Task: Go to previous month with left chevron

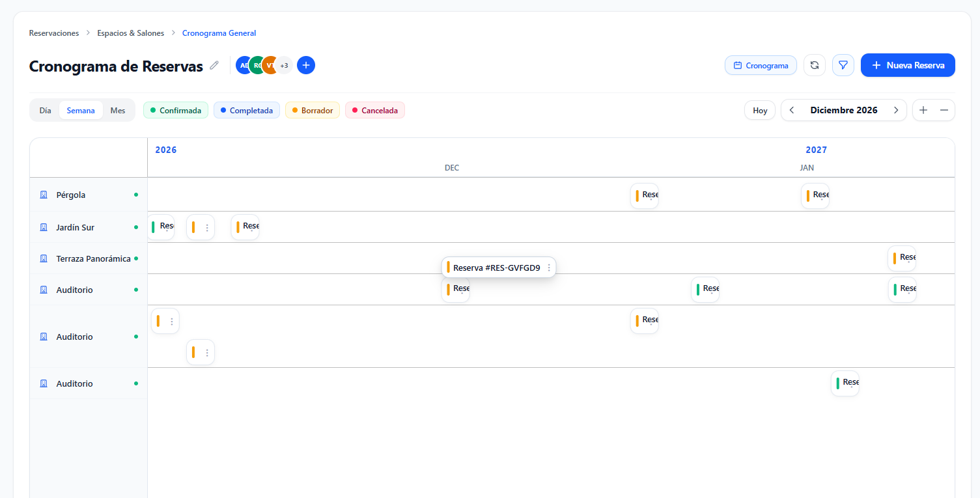Action: coord(792,110)
